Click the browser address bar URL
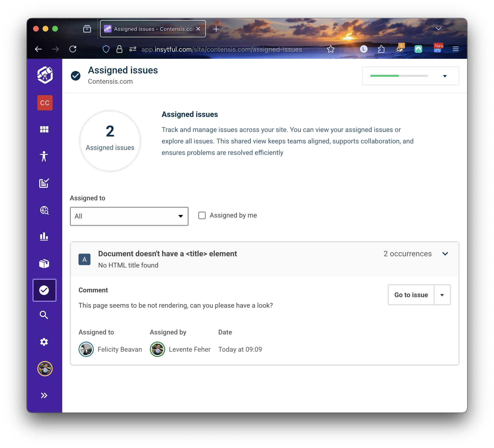This screenshot has height=448, width=494. click(x=222, y=49)
